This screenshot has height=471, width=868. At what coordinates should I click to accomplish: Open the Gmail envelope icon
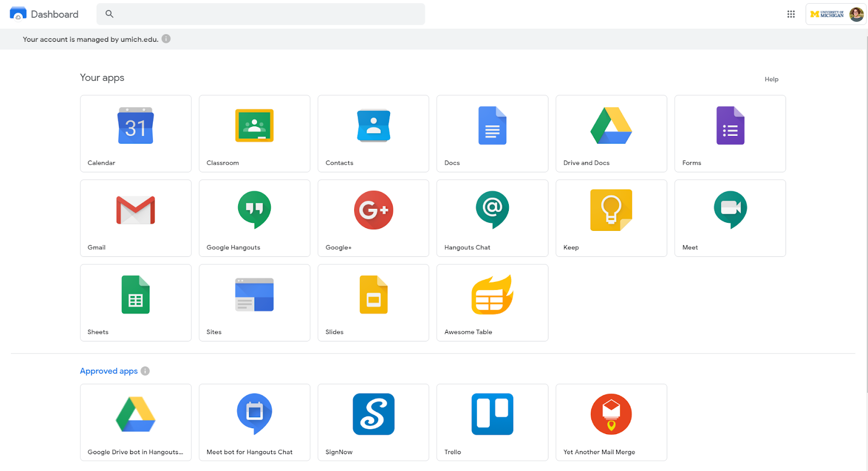click(x=136, y=210)
